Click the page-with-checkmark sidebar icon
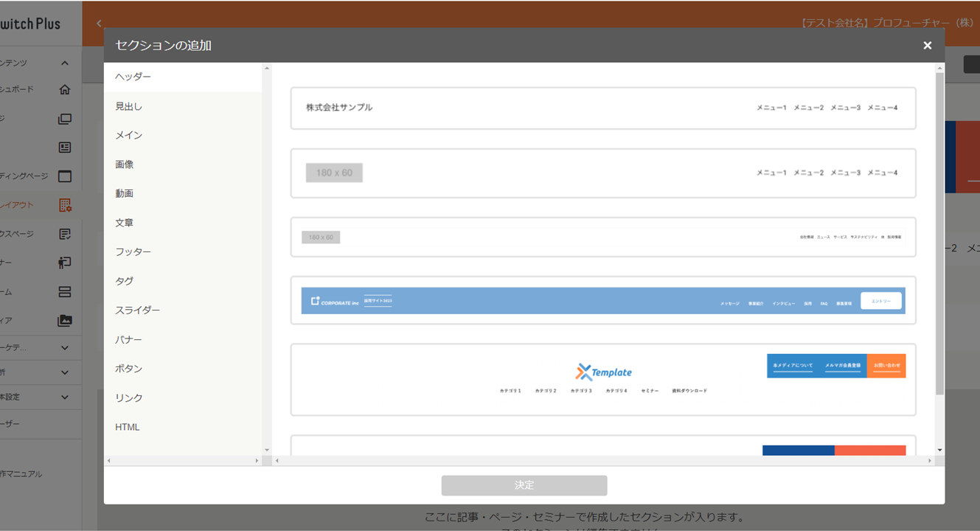 [64, 234]
